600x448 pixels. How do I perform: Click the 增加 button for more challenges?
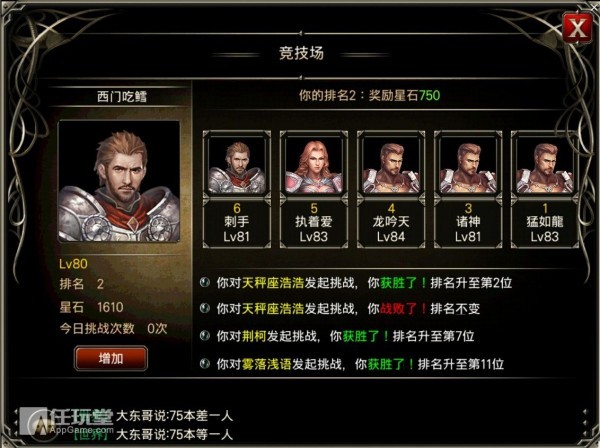111,358
